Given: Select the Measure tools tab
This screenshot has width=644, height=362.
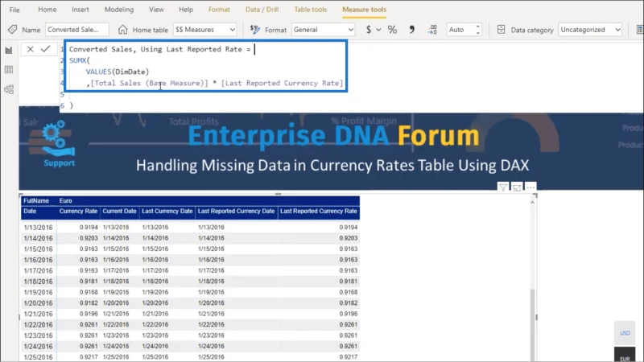Looking at the screenshot, I should (365, 10).
